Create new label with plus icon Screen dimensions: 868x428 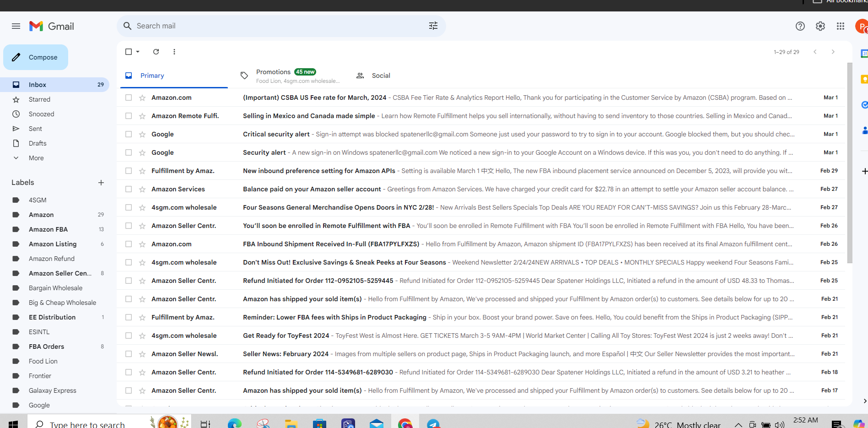tap(101, 183)
